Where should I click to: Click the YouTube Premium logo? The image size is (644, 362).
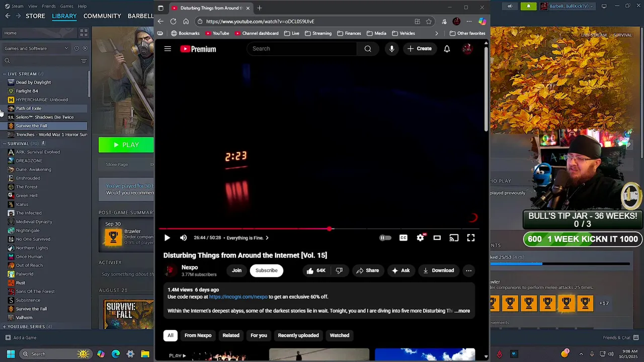[x=198, y=49]
